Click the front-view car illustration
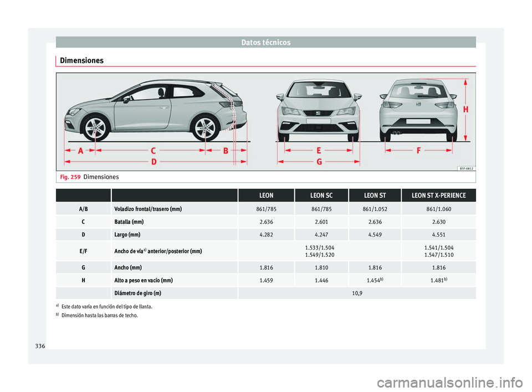Image resolution: width=532 pixels, height=392 pixels. (x=318, y=111)
